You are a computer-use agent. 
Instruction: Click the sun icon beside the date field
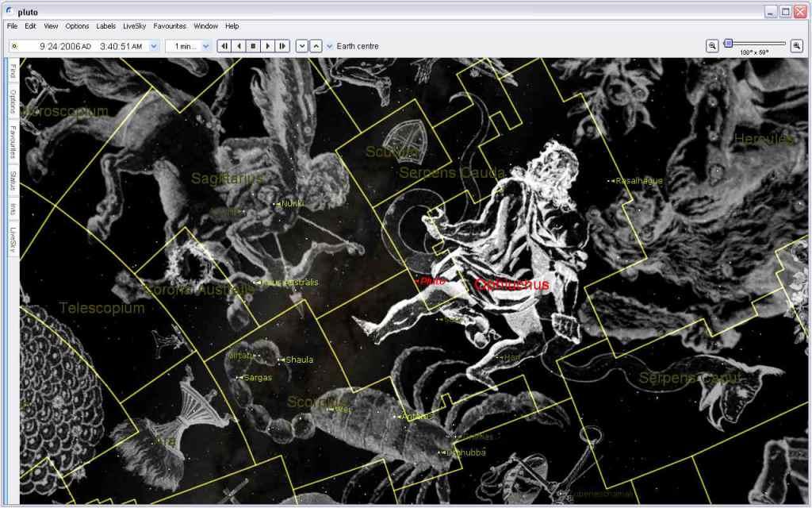click(x=14, y=46)
